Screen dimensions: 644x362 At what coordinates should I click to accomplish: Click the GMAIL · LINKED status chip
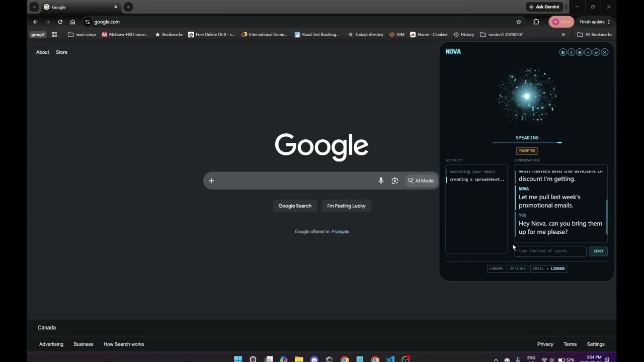(548, 268)
